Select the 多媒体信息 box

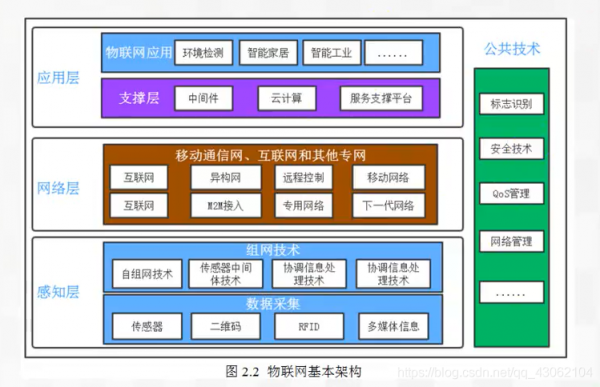click(x=393, y=327)
